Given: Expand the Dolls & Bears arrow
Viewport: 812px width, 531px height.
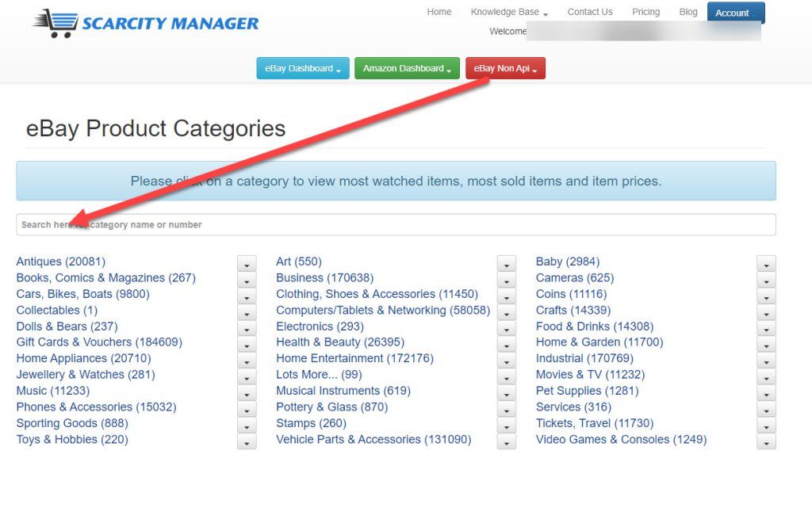Looking at the screenshot, I should pyautogui.click(x=247, y=329).
